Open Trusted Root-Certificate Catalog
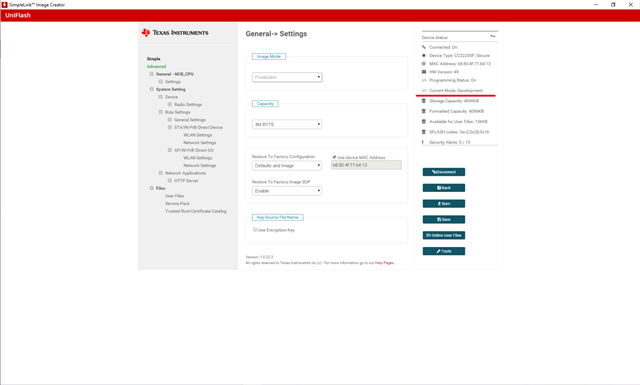Screen dimensions: 640x385 196,211
